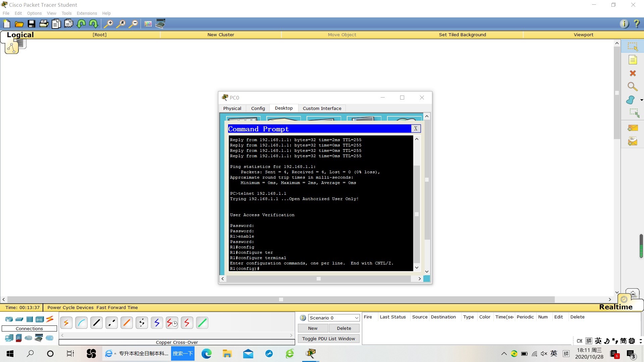644x362 pixels.
Task: Open the PC0 Custom Interface tab
Action: (322, 108)
